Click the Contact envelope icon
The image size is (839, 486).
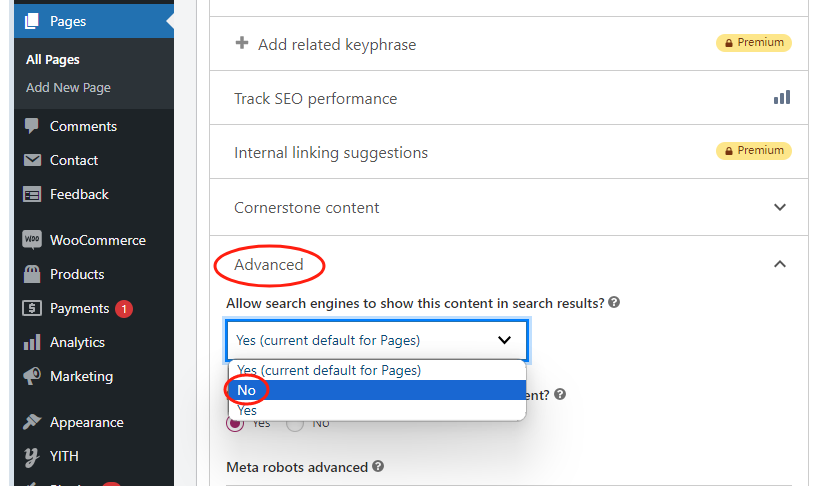[x=32, y=160]
